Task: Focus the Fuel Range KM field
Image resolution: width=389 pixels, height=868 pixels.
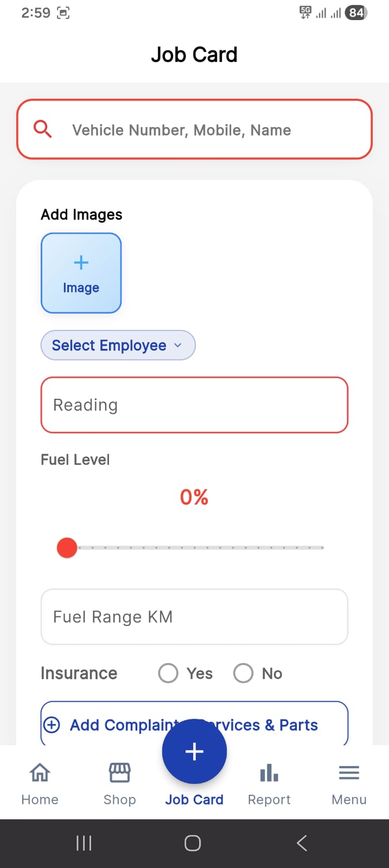Action: [x=194, y=617]
